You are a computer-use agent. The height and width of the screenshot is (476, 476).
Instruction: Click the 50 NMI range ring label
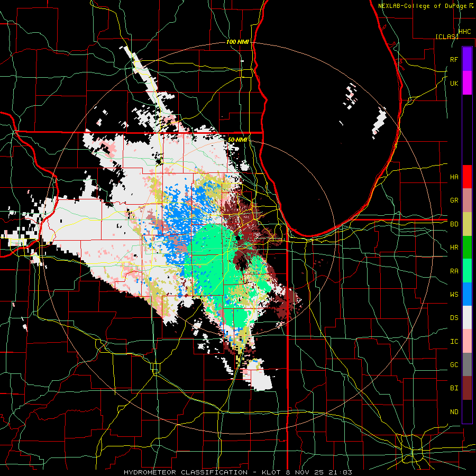coord(237,140)
